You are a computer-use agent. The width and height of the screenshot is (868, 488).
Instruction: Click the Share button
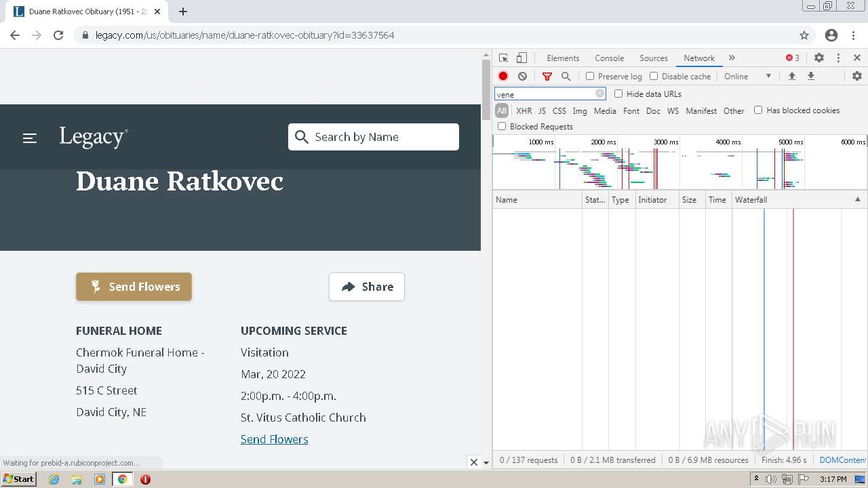pyautogui.click(x=367, y=287)
